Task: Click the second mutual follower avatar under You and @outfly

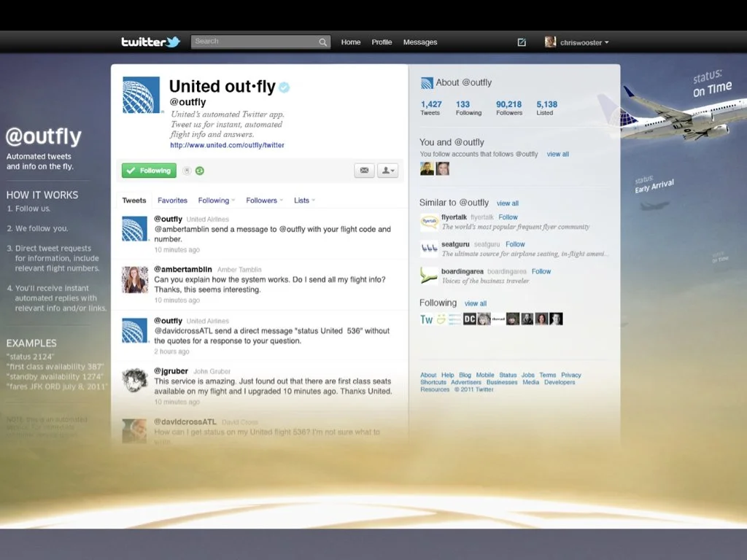Action: (x=443, y=168)
